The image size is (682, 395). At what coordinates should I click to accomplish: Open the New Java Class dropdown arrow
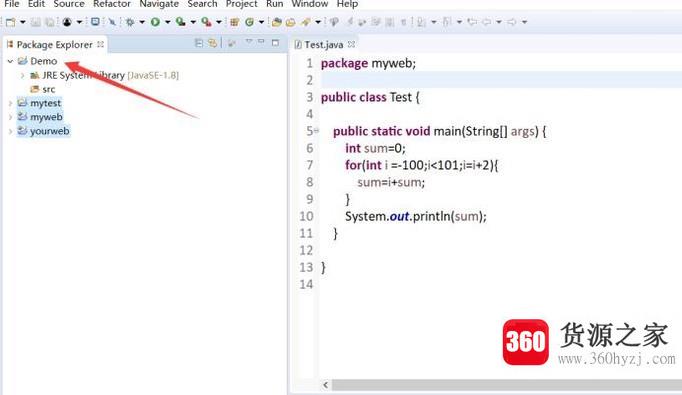pos(261,22)
